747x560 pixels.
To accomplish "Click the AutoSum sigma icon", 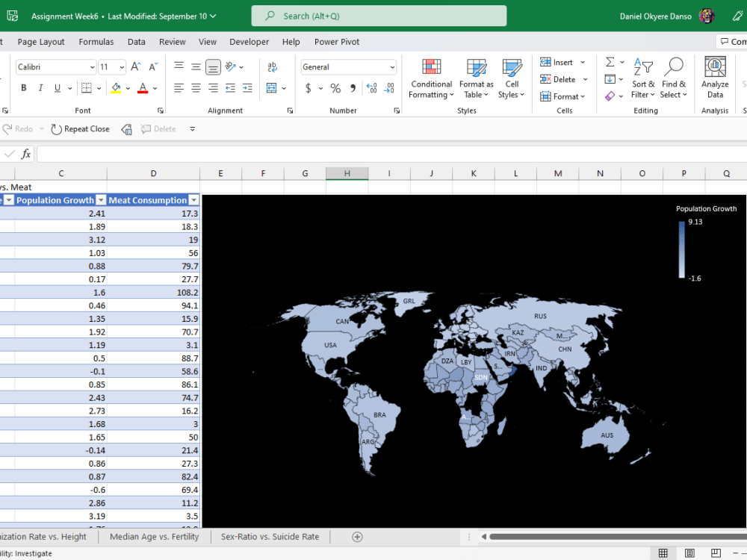I will tap(610, 62).
